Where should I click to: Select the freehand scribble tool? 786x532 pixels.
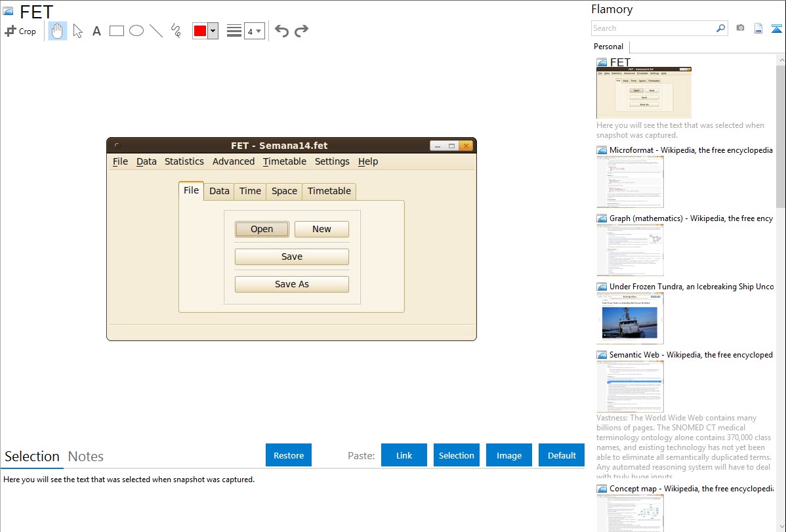coord(176,31)
